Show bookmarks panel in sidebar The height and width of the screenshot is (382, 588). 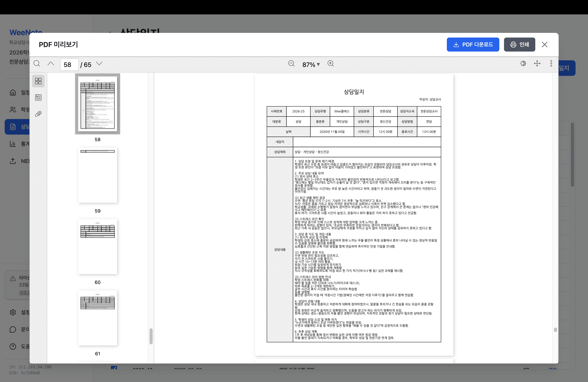pos(38,97)
